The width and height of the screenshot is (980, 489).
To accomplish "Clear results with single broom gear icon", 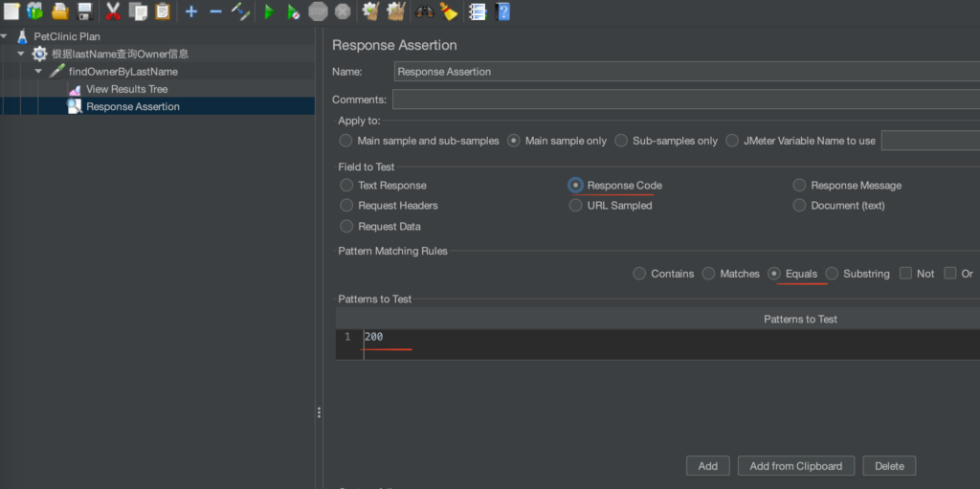I will pos(371,11).
